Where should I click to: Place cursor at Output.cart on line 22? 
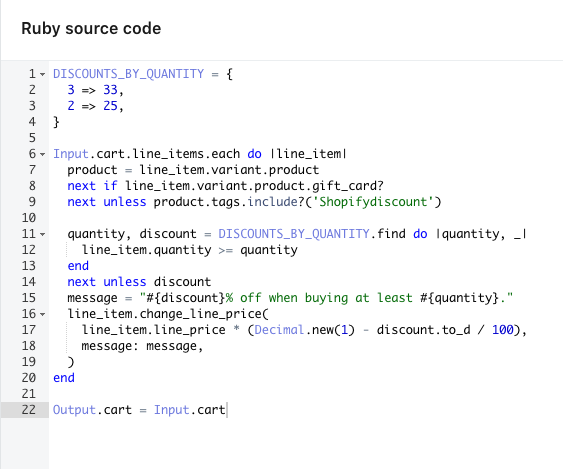pos(92,410)
